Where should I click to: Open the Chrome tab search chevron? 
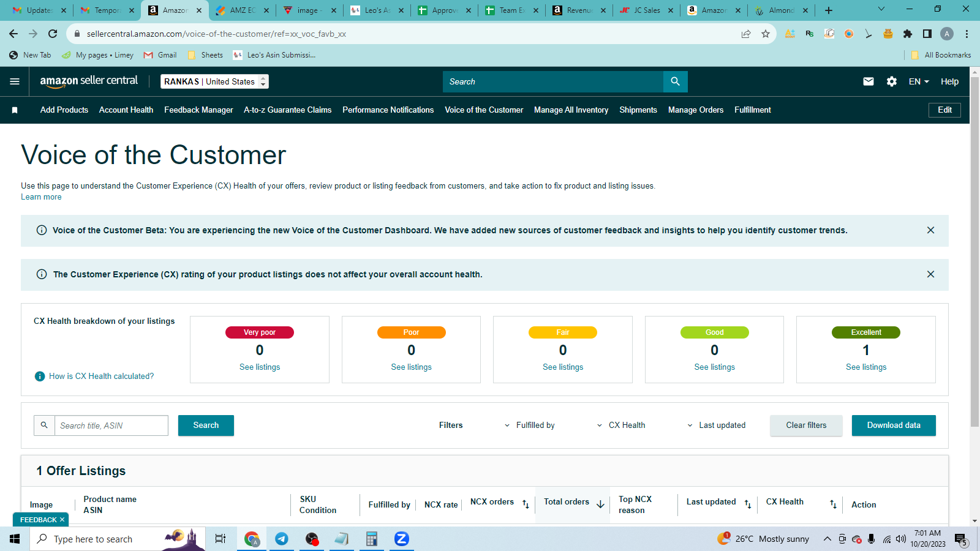point(881,9)
